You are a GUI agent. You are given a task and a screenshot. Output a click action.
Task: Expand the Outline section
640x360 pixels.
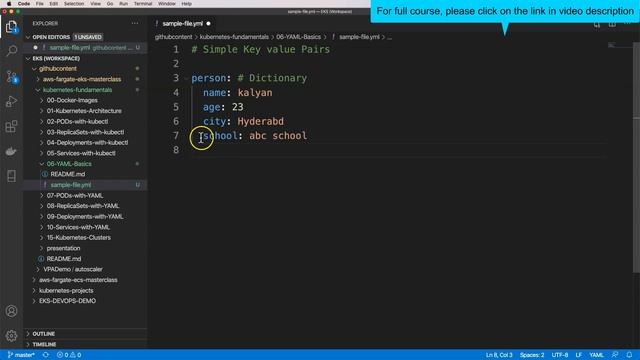tap(28, 334)
